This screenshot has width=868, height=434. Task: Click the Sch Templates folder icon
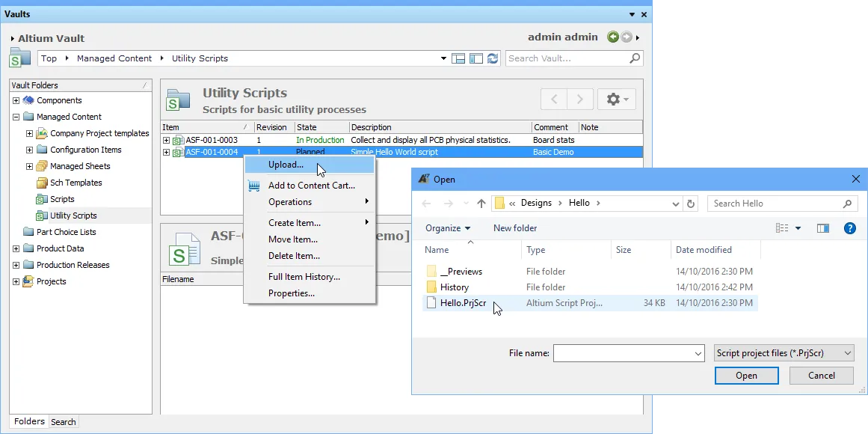point(42,183)
